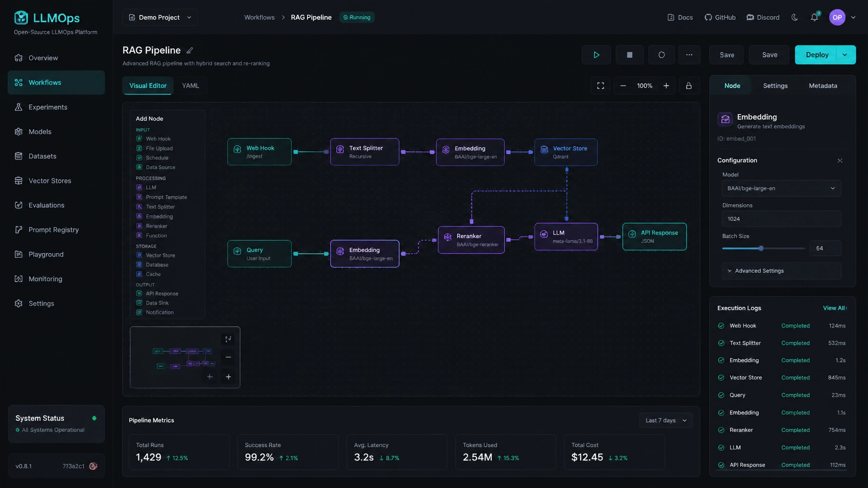
Task: Expand Advanced Settings section
Action: (781, 271)
